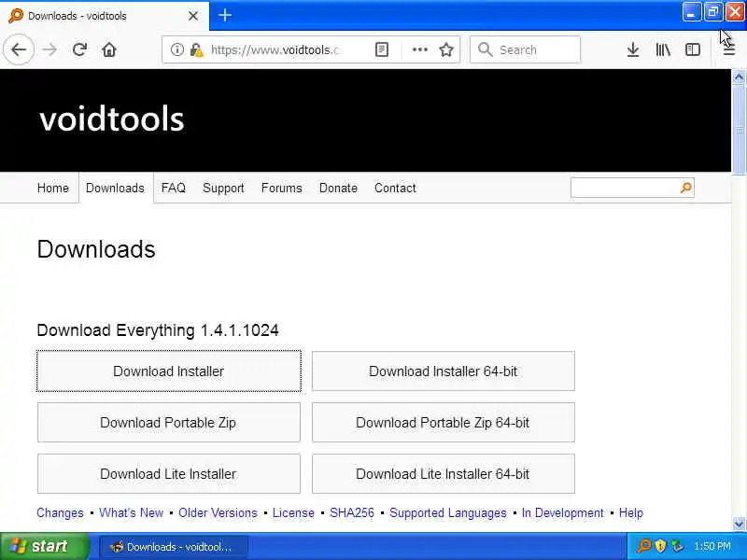This screenshot has width=747, height=560.
Task: Click the vertical scrollbar thumb
Action: pyautogui.click(x=739, y=130)
